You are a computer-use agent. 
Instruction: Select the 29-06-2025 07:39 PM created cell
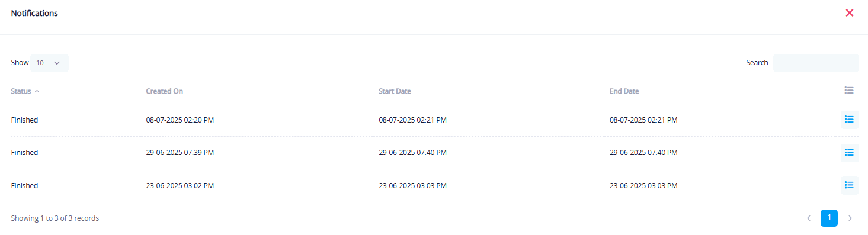click(180, 153)
